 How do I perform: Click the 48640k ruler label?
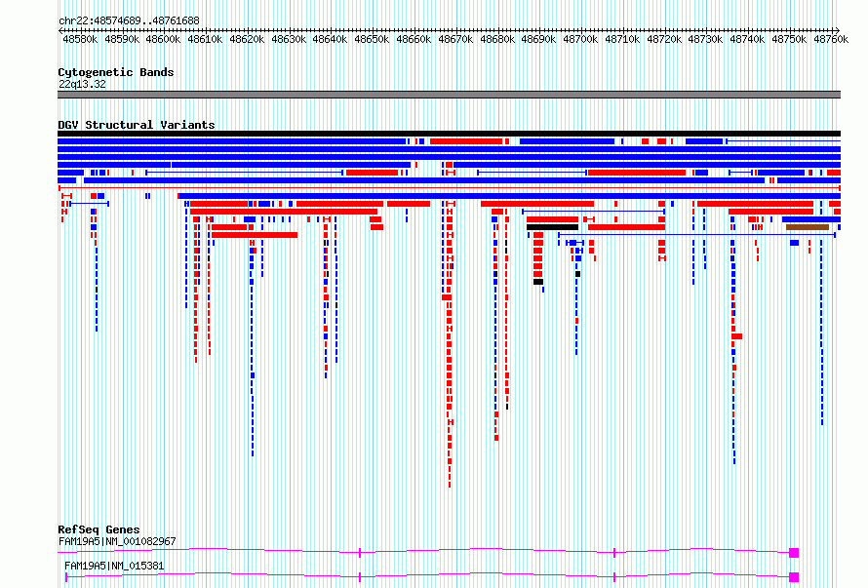click(330, 39)
